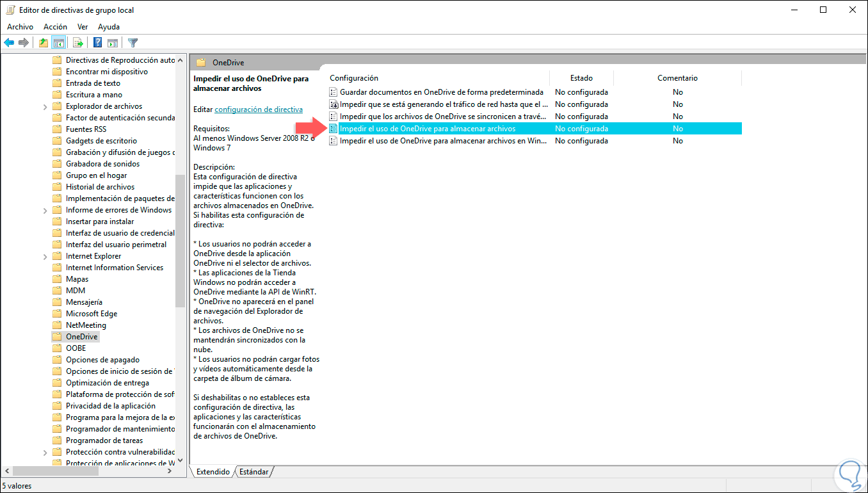The image size is (868, 493).
Task: Select Programador de tareas in the tree
Action: coord(104,440)
